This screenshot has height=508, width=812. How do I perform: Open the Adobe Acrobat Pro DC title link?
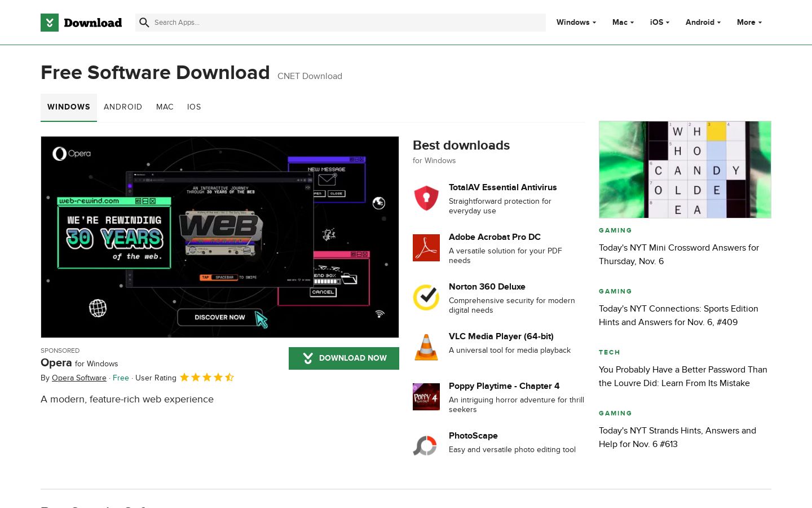pyautogui.click(x=495, y=237)
